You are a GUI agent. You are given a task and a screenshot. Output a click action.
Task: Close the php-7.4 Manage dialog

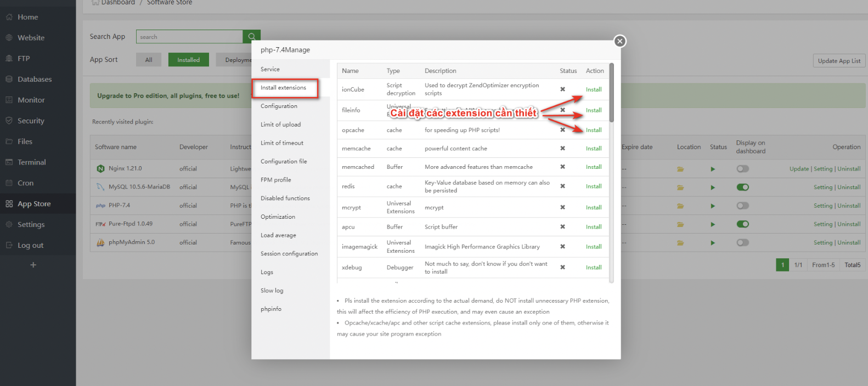pos(619,41)
